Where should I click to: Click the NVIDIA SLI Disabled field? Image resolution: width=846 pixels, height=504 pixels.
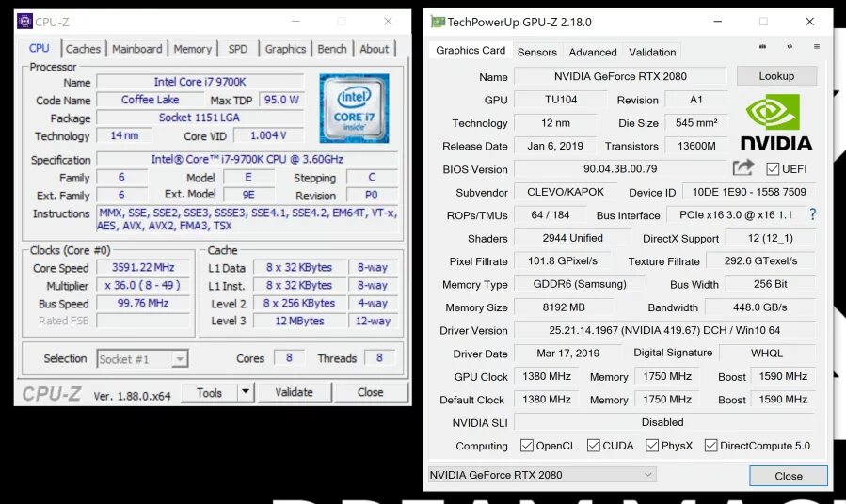coord(663,422)
